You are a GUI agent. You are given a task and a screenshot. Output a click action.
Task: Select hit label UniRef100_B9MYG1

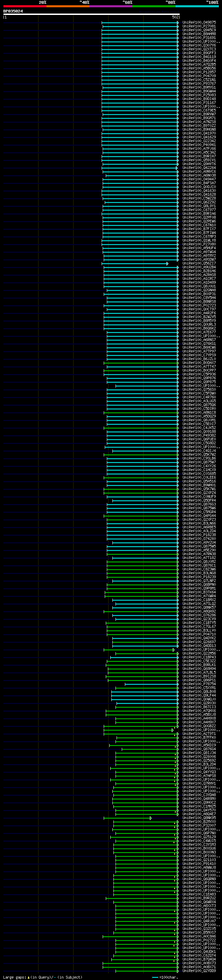199,88
